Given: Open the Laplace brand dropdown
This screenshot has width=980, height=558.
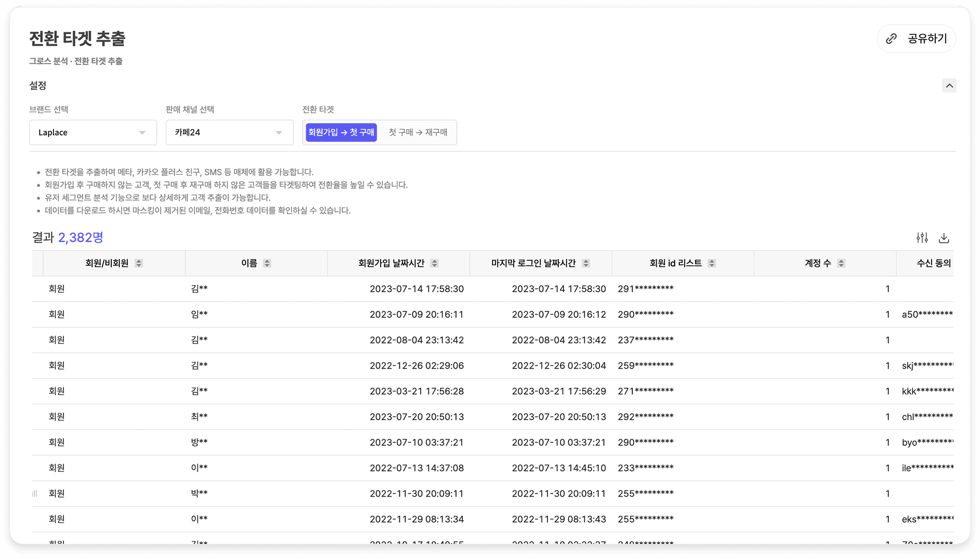Looking at the screenshot, I should click(x=93, y=132).
